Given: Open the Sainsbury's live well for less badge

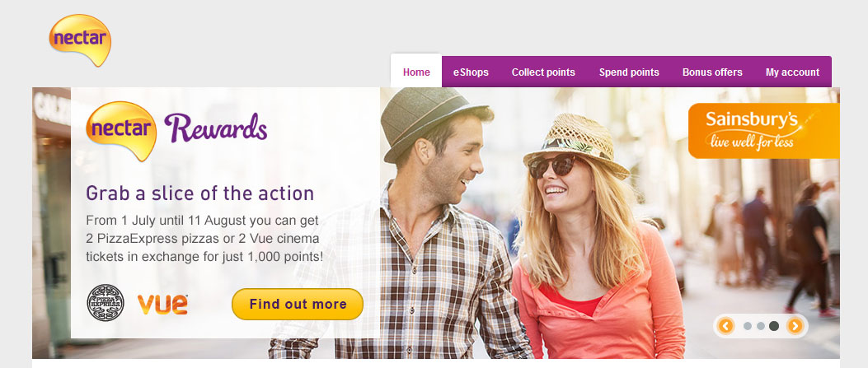Looking at the screenshot, I should coord(764,130).
